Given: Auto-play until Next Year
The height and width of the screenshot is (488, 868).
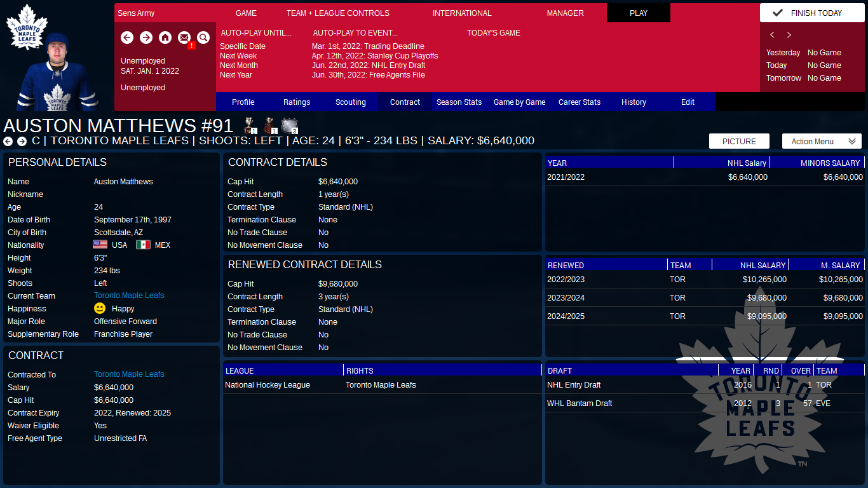Looking at the screenshot, I should (x=236, y=75).
